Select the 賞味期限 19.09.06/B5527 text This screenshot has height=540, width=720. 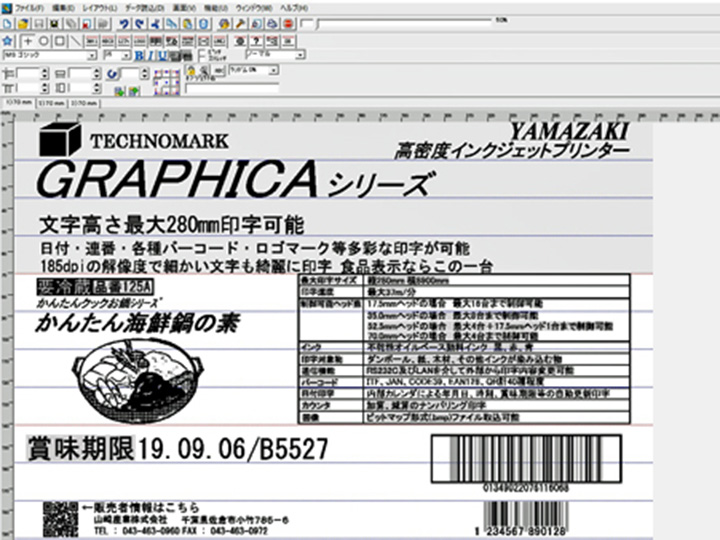pos(178,449)
